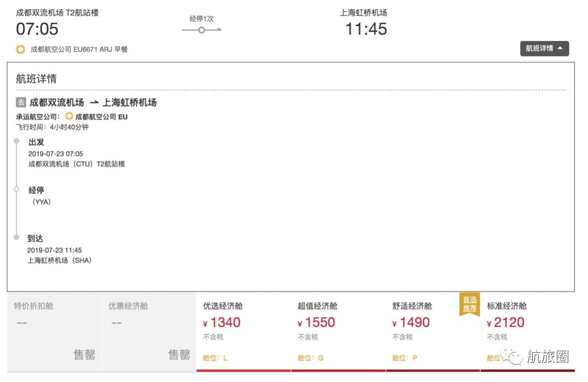Click the airline logo beside 承运航空公司
588x382 pixels.
pos(70,116)
